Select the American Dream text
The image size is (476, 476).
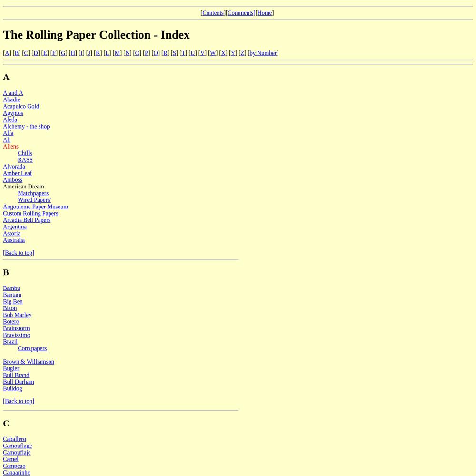coord(23,187)
